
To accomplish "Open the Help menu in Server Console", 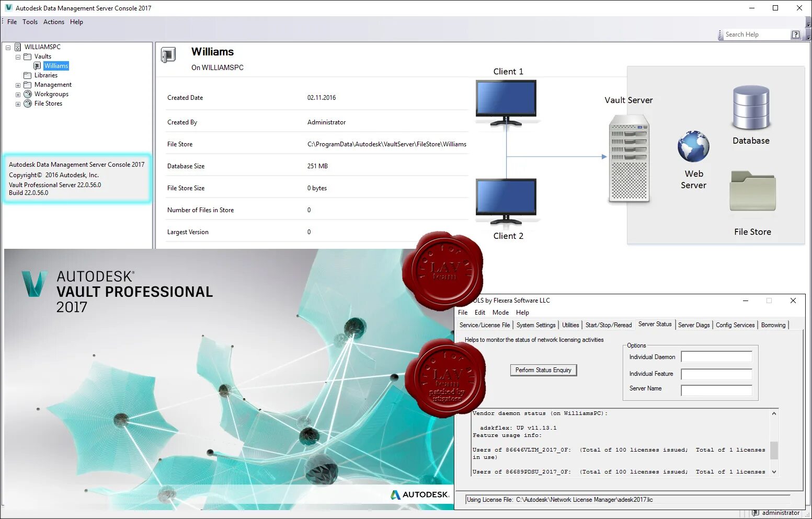I will [x=76, y=22].
